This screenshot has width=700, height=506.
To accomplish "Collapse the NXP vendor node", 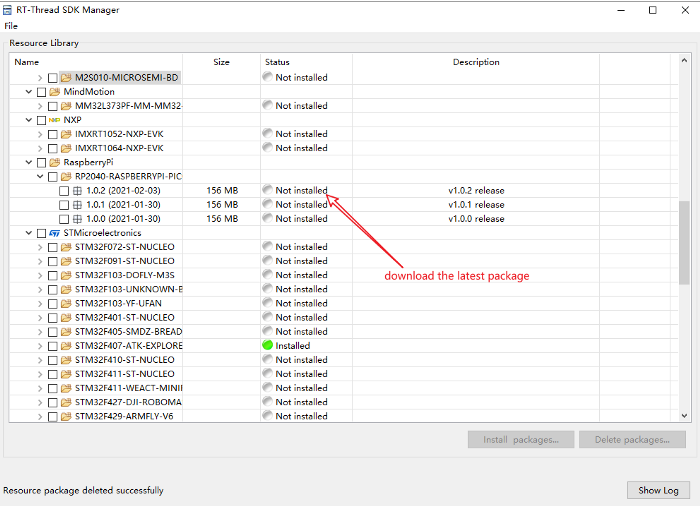I will (x=29, y=120).
